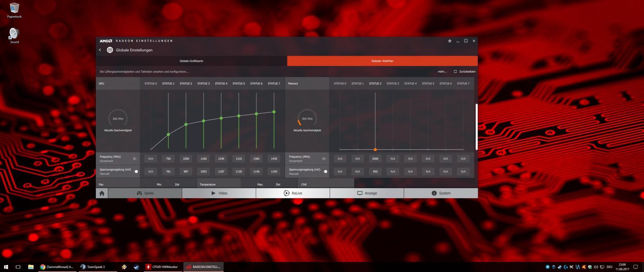The image size is (644, 272).
Task: Open the System info section
Action: point(441,193)
